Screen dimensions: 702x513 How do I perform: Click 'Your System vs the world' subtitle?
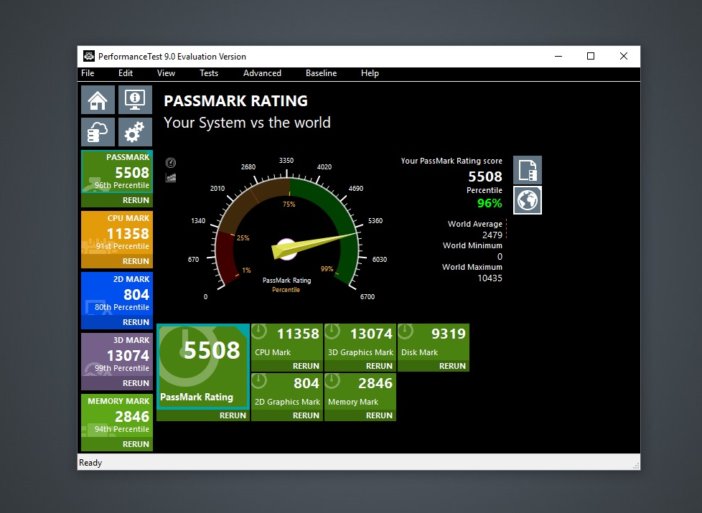click(x=247, y=122)
